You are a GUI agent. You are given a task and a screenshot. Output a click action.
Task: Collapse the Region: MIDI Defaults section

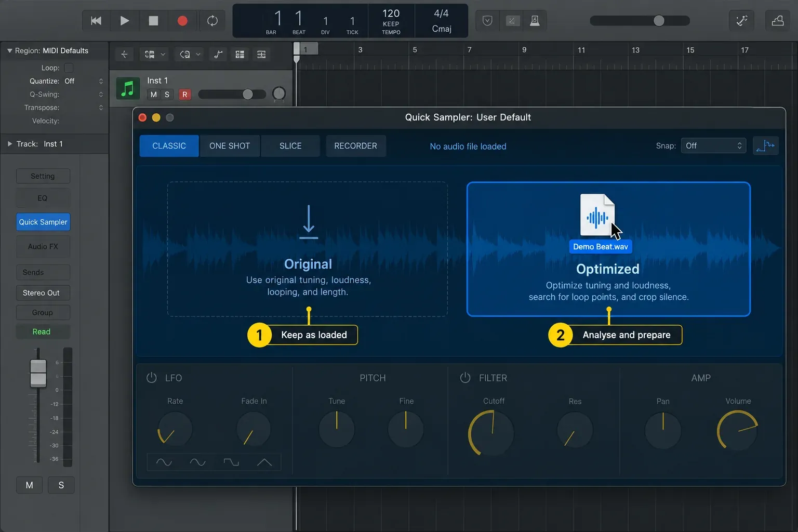click(x=9, y=51)
